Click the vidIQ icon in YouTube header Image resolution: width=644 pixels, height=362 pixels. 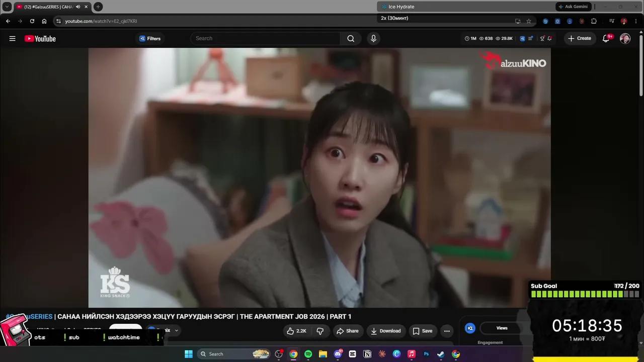pos(522,39)
